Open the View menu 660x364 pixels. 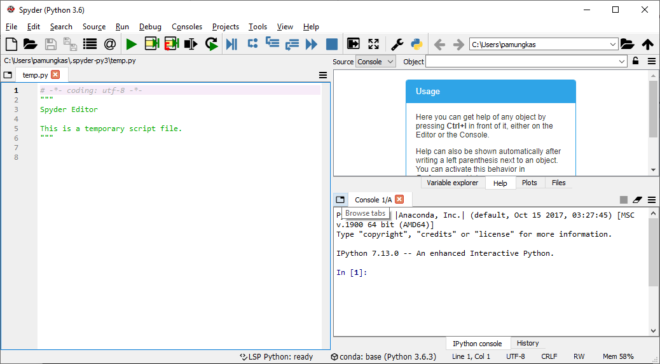tap(285, 27)
